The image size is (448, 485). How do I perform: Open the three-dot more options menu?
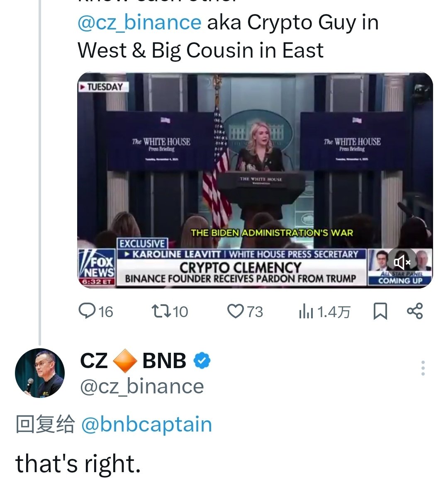click(x=423, y=368)
